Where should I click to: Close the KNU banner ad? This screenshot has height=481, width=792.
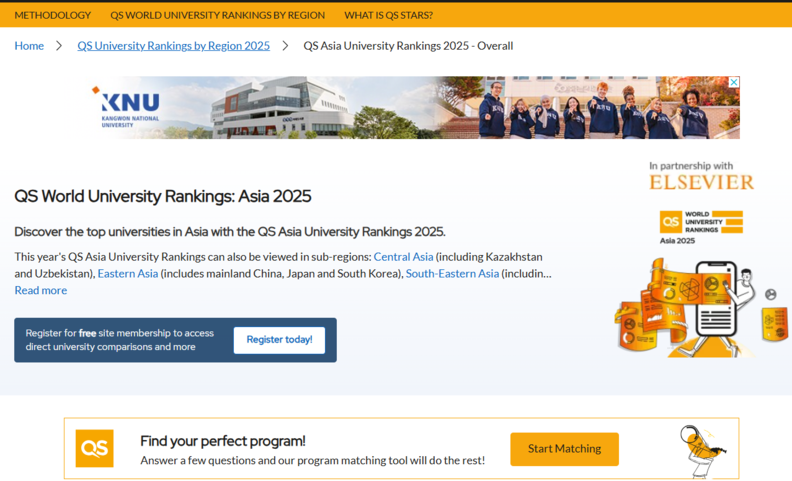(x=734, y=82)
